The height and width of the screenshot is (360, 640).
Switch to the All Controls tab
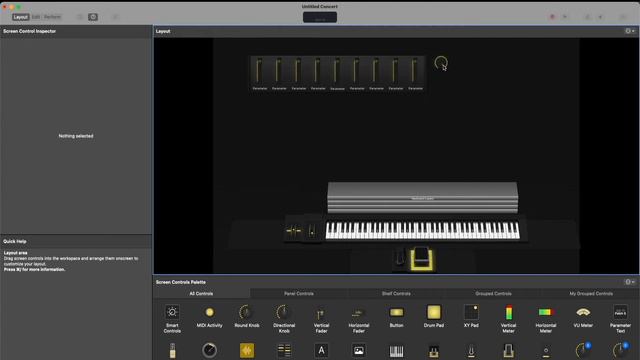pyautogui.click(x=201, y=293)
